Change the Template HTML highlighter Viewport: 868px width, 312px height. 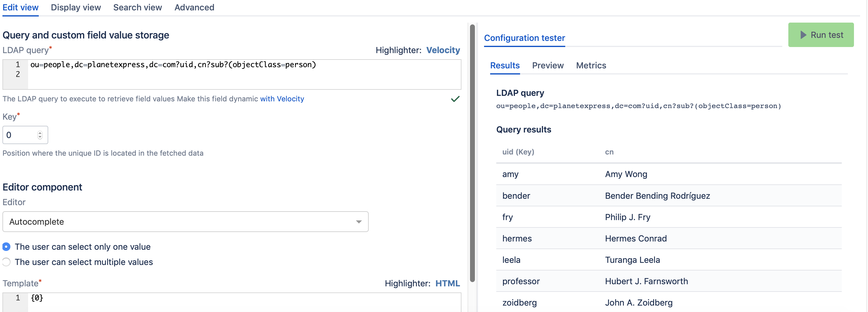[x=447, y=283]
